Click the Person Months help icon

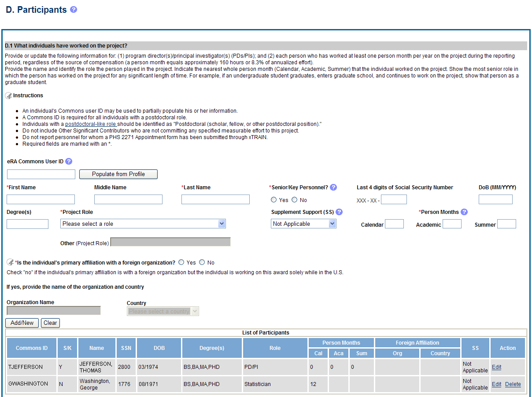pyautogui.click(x=464, y=212)
